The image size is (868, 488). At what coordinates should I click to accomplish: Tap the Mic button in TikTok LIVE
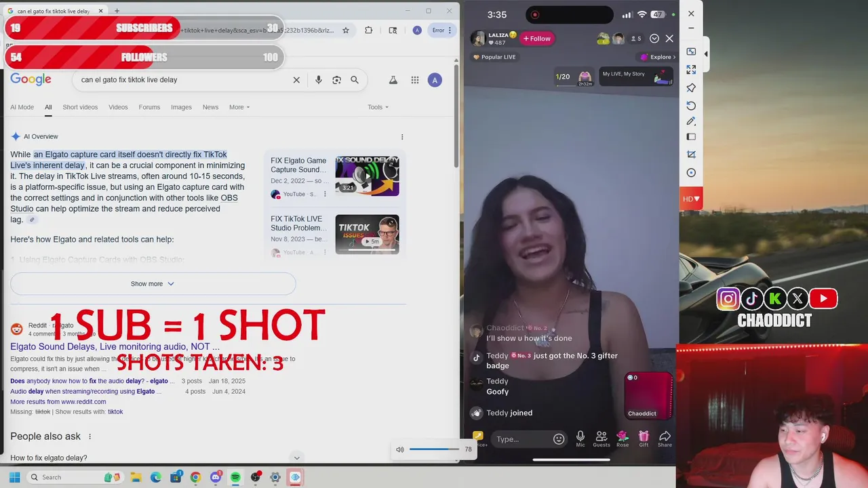580,439
